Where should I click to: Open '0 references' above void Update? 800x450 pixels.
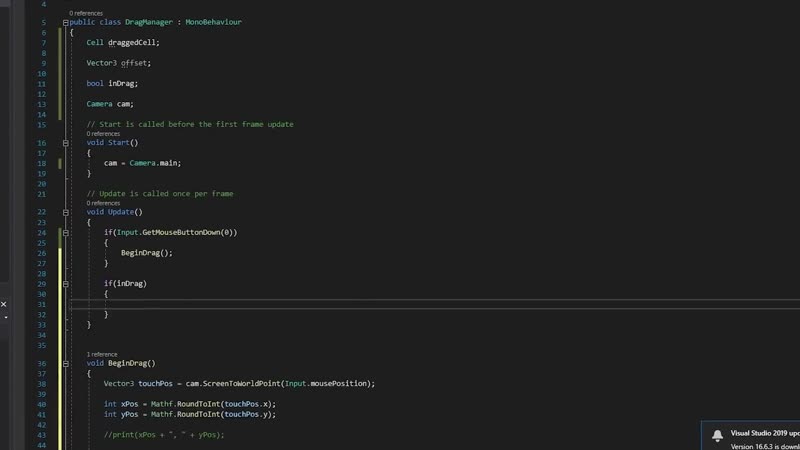[x=103, y=203]
